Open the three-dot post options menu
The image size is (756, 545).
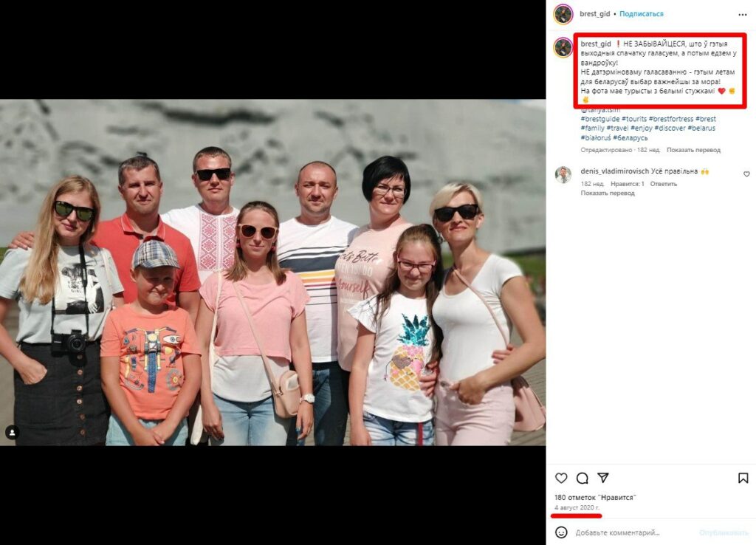tap(743, 15)
